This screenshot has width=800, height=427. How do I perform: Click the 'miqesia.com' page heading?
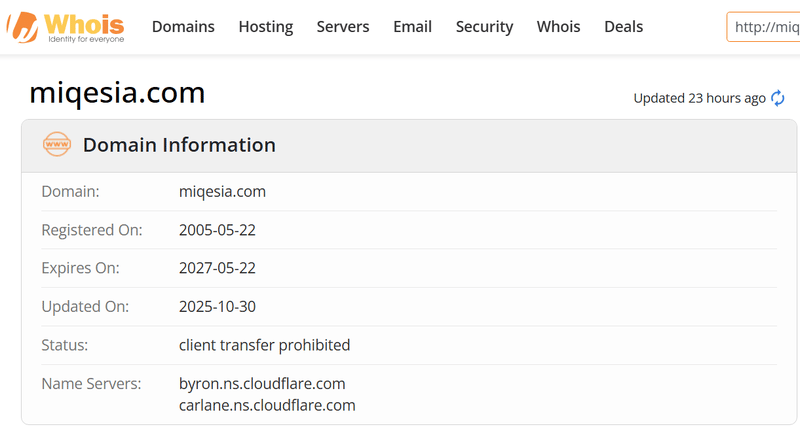117,93
